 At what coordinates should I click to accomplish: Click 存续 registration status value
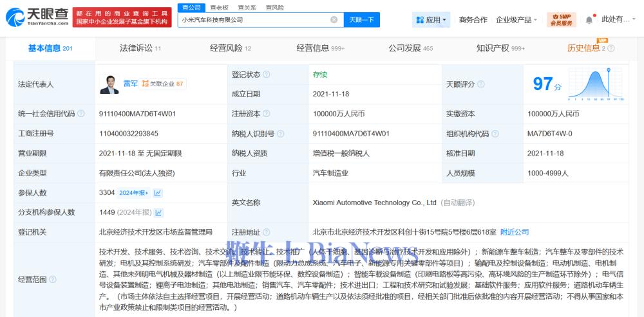[320, 75]
